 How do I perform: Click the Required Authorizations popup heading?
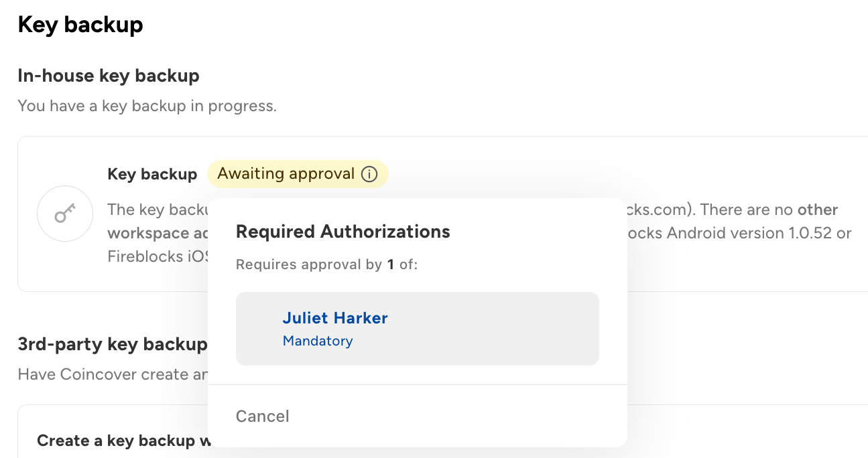pyautogui.click(x=343, y=232)
